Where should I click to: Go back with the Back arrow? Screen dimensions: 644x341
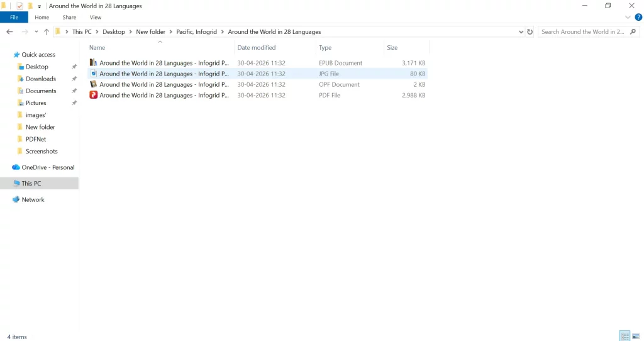pyautogui.click(x=9, y=31)
